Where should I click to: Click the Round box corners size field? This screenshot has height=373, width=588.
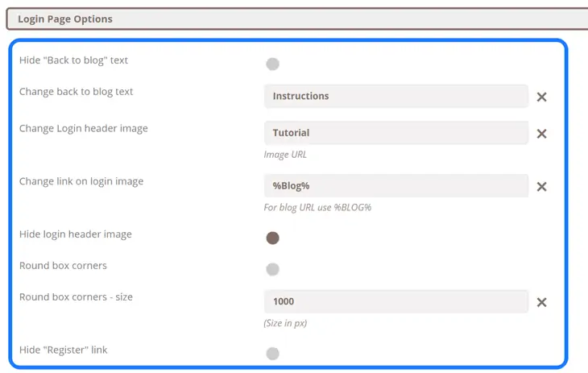pyautogui.click(x=395, y=301)
